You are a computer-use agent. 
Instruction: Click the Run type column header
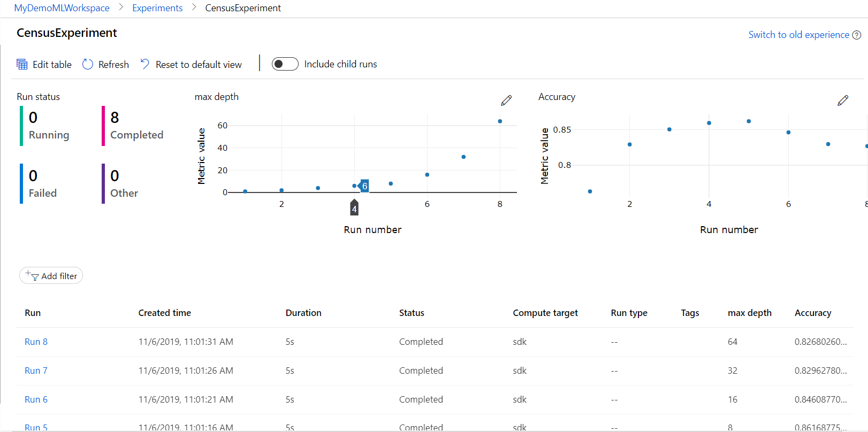click(629, 313)
